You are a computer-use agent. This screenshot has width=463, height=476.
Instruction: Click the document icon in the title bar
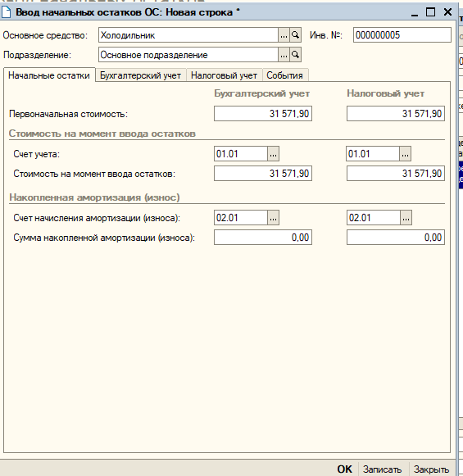(x=6, y=12)
